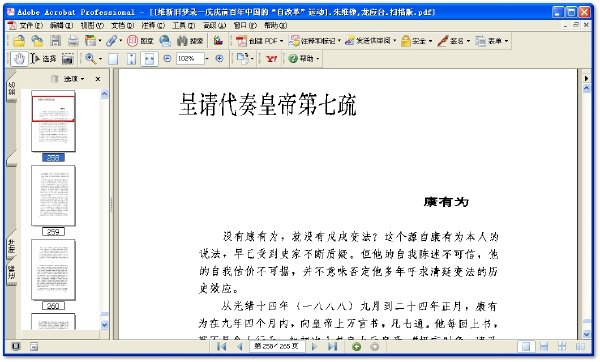Go to the last page
Viewport: 600px width, 362px height.
pos(333,347)
